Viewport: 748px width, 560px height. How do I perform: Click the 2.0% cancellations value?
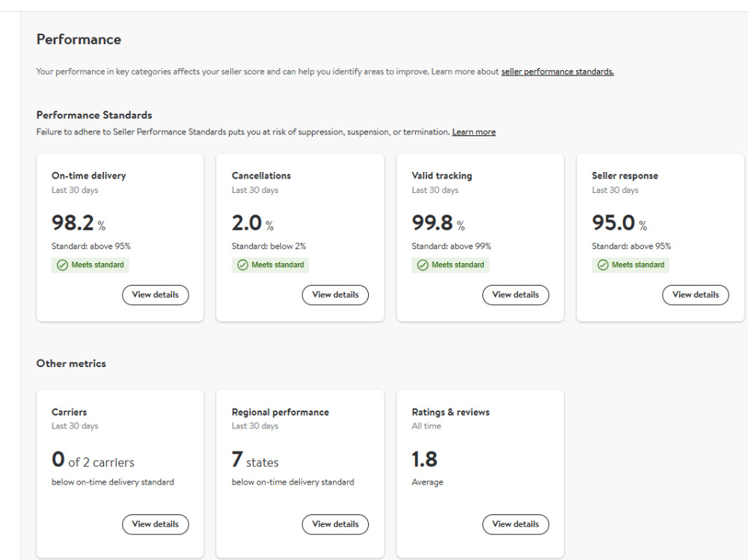(253, 224)
